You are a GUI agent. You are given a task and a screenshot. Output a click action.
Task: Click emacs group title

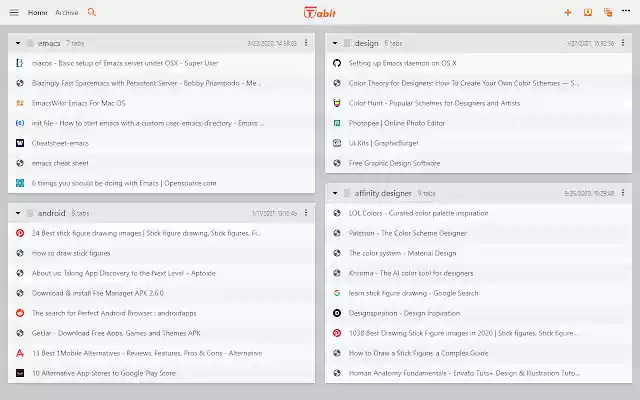click(x=49, y=43)
